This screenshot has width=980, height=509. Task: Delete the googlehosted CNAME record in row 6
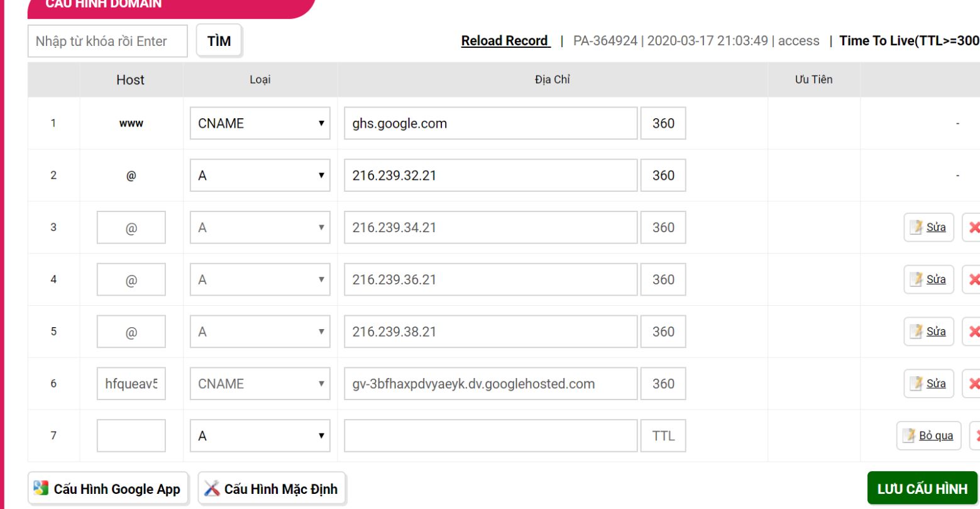(973, 384)
